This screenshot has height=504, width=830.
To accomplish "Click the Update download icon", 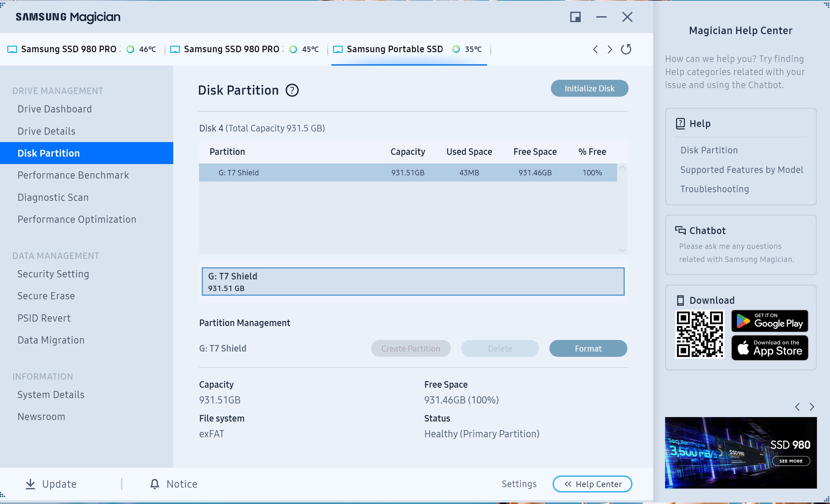I will pyautogui.click(x=30, y=484).
